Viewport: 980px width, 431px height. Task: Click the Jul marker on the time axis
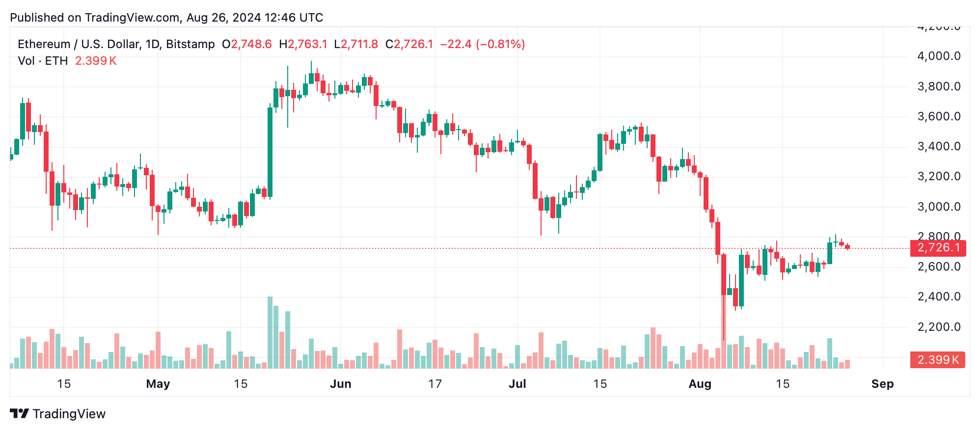[x=517, y=384]
